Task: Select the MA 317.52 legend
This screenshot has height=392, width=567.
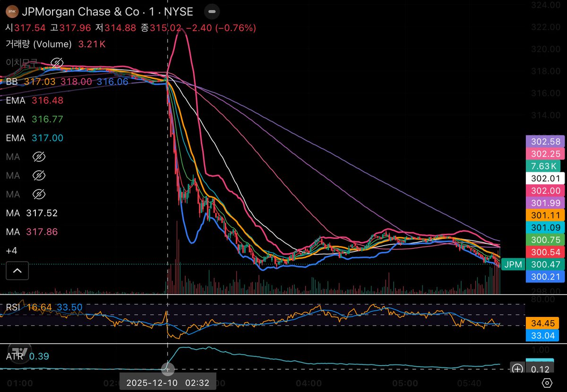Action: pos(31,213)
